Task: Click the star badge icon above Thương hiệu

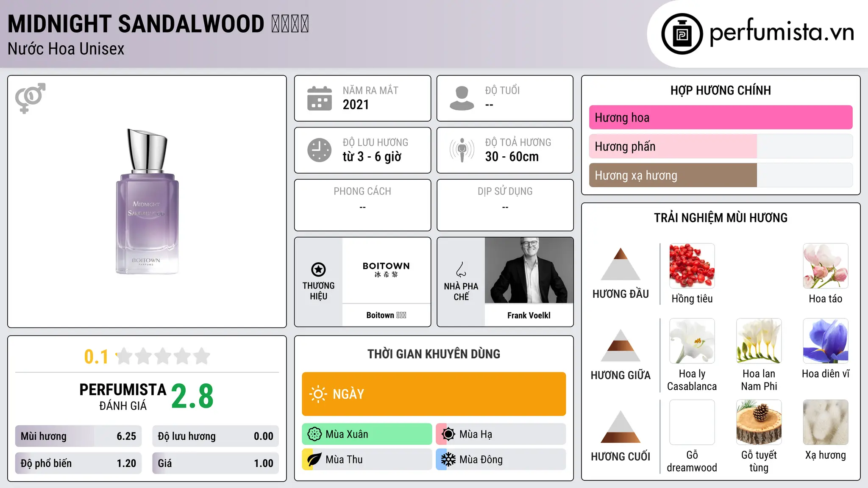Action: coord(318,269)
